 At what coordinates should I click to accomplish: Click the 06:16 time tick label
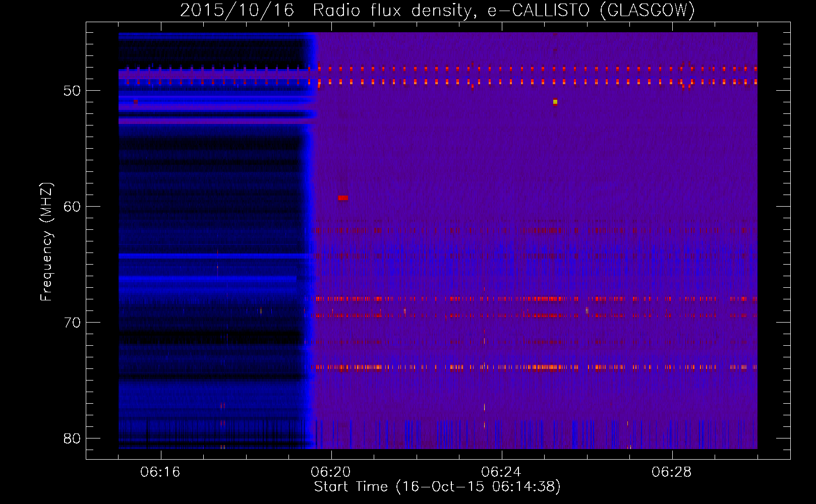tap(160, 472)
